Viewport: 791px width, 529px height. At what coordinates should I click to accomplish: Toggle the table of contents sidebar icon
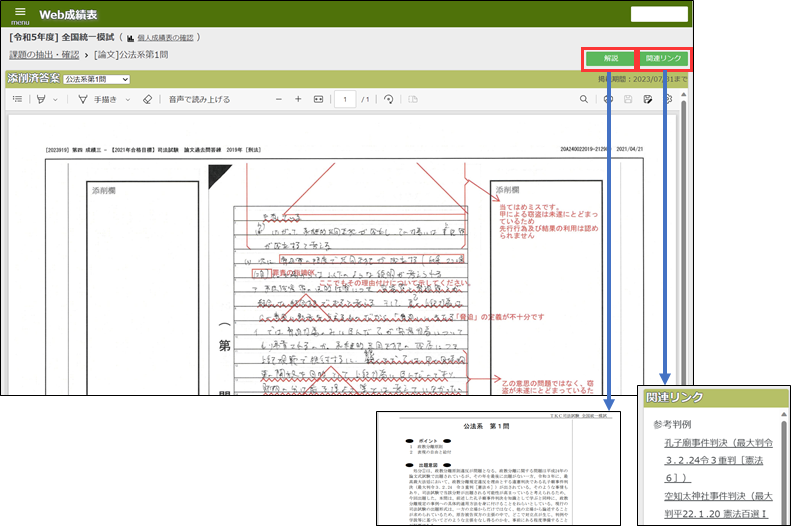pos(17,100)
